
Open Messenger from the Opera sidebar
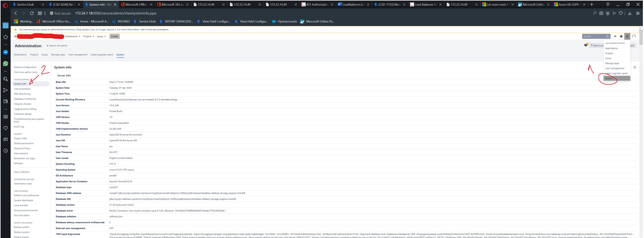click(6, 52)
